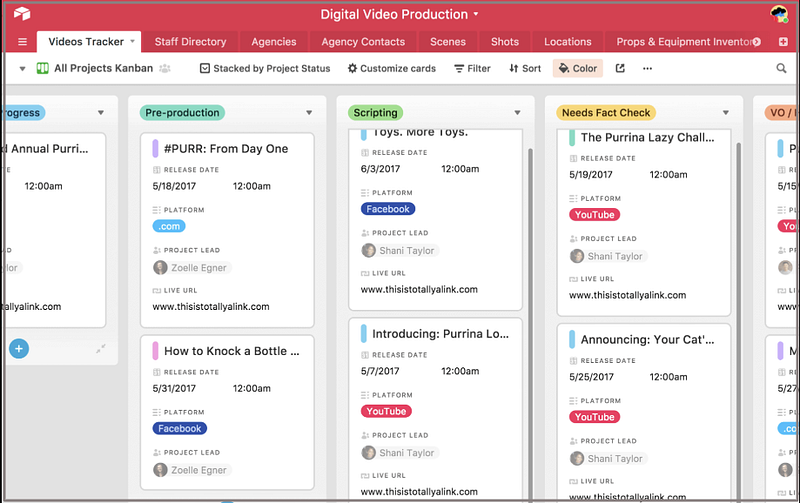Screen dimensions: 800x503
Task: Click live URL link on Introducing Purrina card
Action: [419, 492]
